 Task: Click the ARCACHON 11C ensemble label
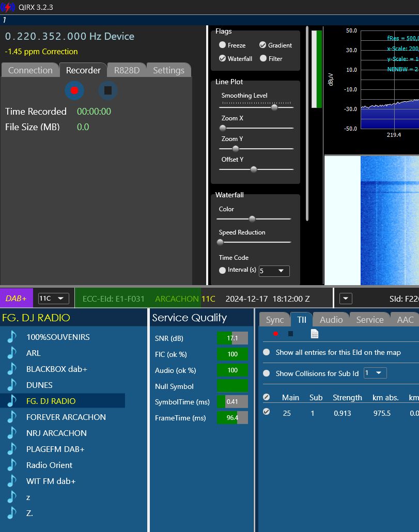click(x=185, y=299)
